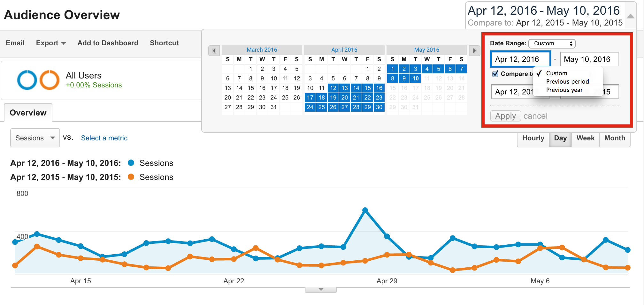Click the peak blue data point on chart
The width and height of the screenshot is (644, 305).
(365, 210)
